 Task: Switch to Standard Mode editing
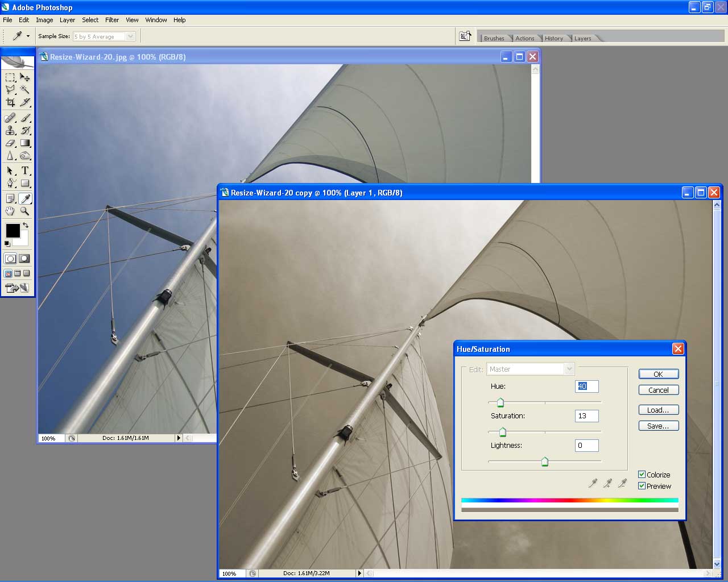(10, 259)
